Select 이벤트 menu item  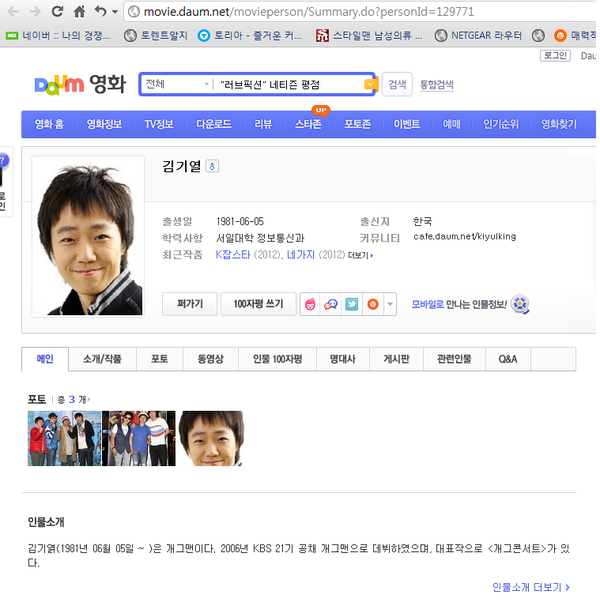coord(407,124)
